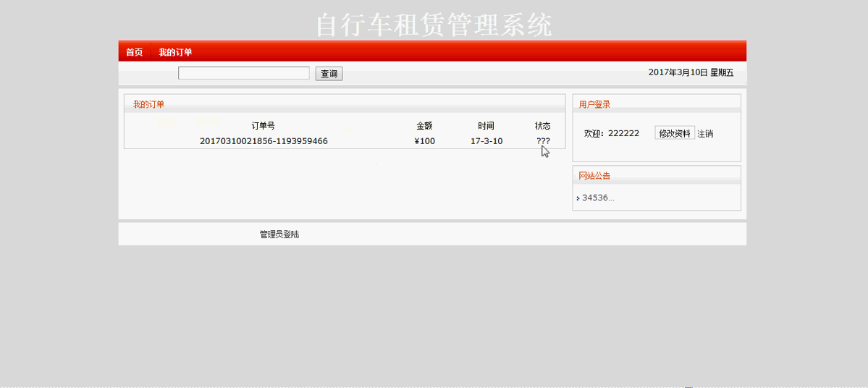The width and height of the screenshot is (868, 388).
Task: Select order number 20170310021856-1193959466
Action: 264,141
